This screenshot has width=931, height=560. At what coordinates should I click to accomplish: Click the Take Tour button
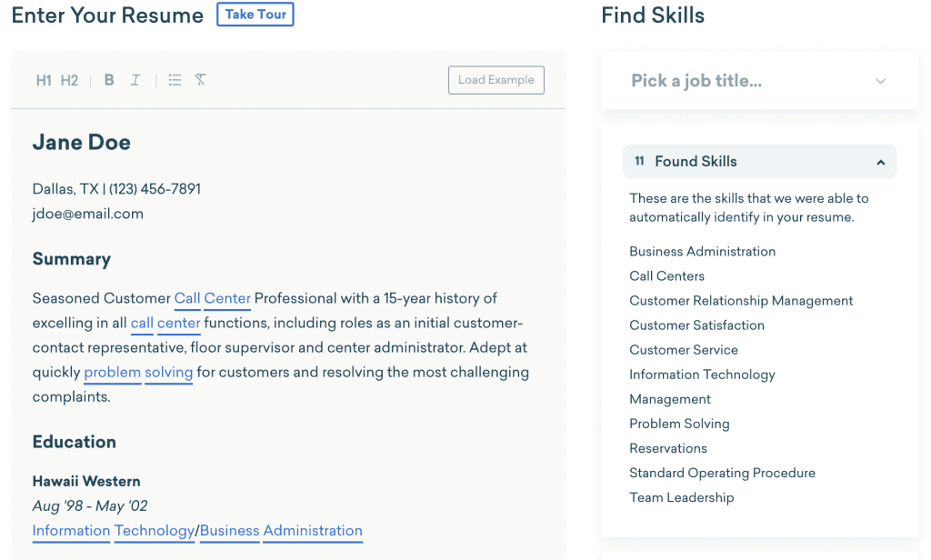pos(255,15)
